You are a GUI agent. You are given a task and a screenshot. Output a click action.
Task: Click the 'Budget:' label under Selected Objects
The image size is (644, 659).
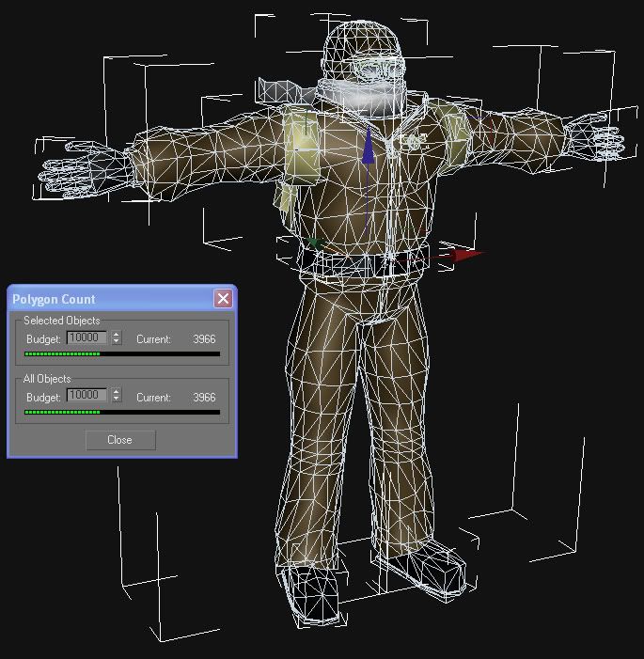[x=43, y=338]
